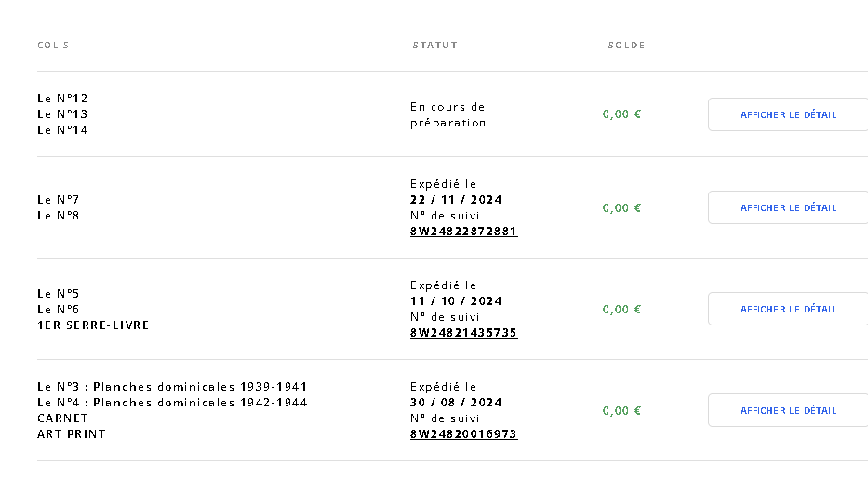Click the COLIS column header
This screenshot has width=868, height=478.
click(53, 46)
